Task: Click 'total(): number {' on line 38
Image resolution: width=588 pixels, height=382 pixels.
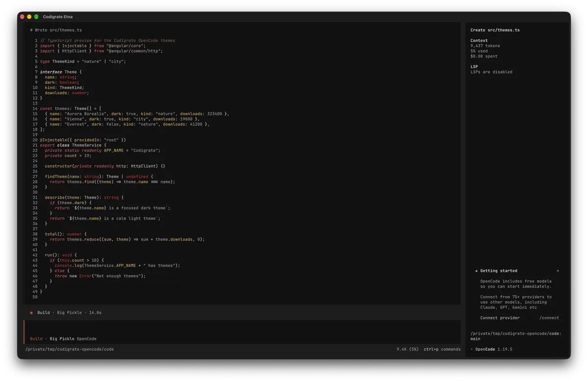Action: (66, 234)
